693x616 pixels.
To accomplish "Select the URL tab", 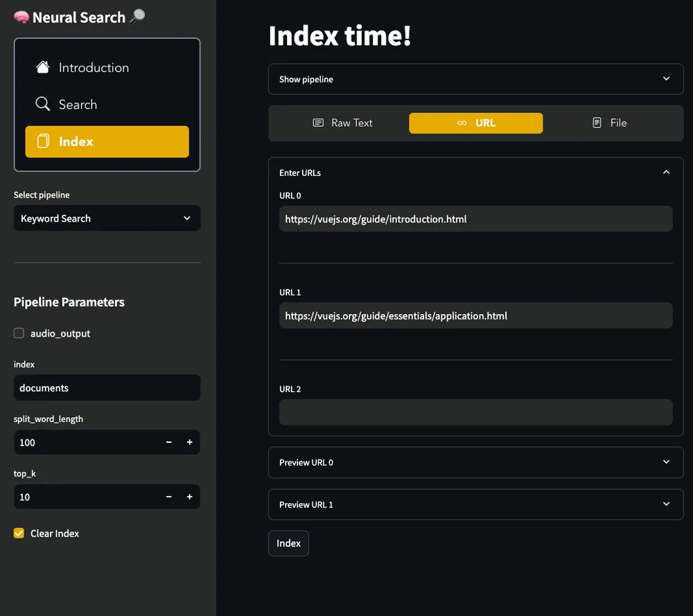I will click(x=476, y=123).
